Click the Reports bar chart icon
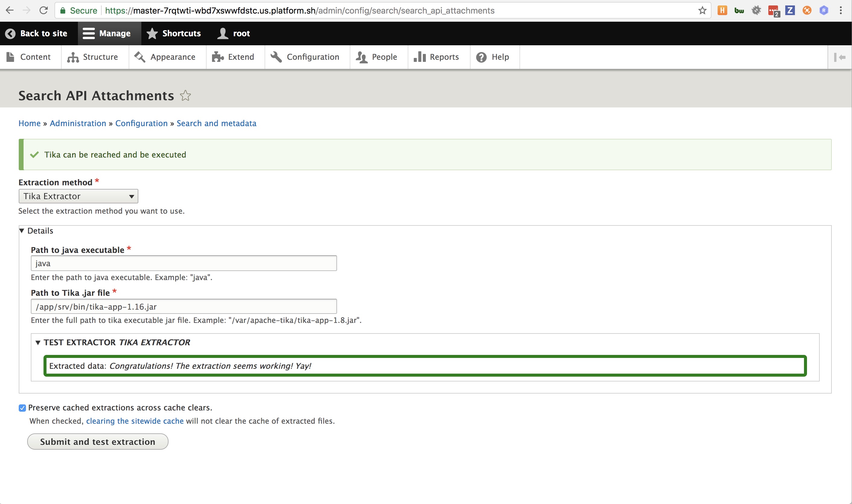Image resolution: width=852 pixels, height=504 pixels. coord(420,57)
